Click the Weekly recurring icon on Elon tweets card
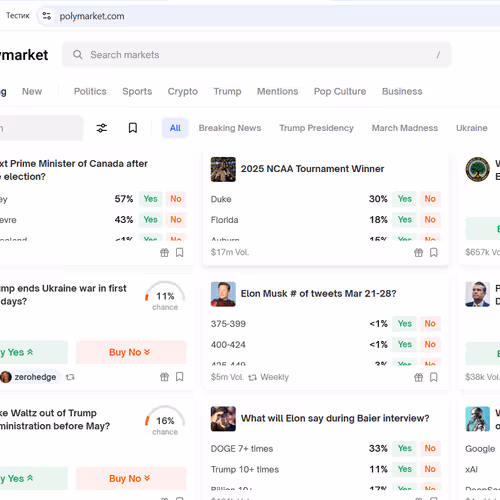The width and height of the screenshot is (500, 500). point(253,377)
